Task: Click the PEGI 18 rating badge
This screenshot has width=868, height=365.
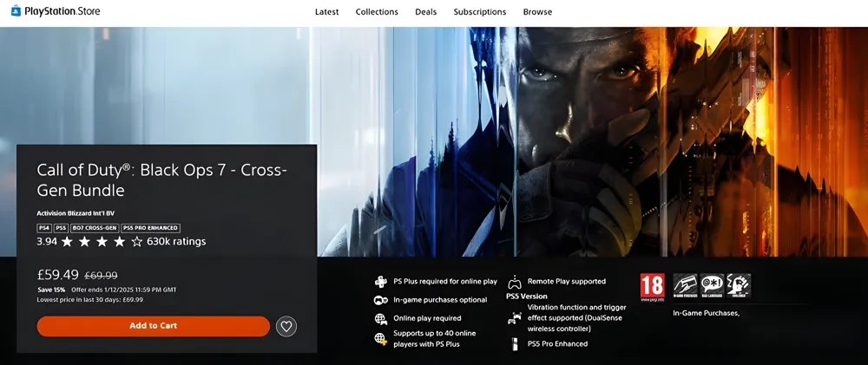Action: pyautogui.click(x=652, y=286)
